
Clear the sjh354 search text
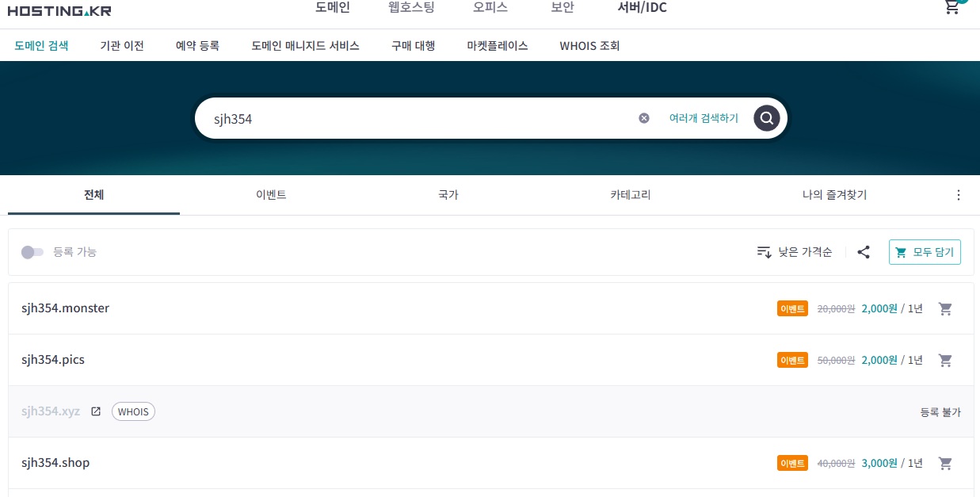coord(644,118)
